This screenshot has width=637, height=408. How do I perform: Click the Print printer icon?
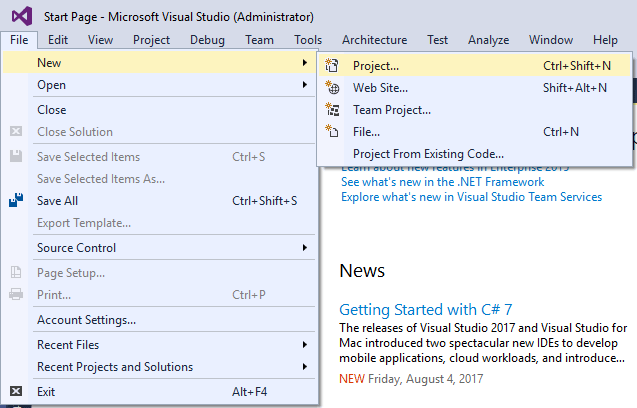pyautogui.click(x=16, y=294)
